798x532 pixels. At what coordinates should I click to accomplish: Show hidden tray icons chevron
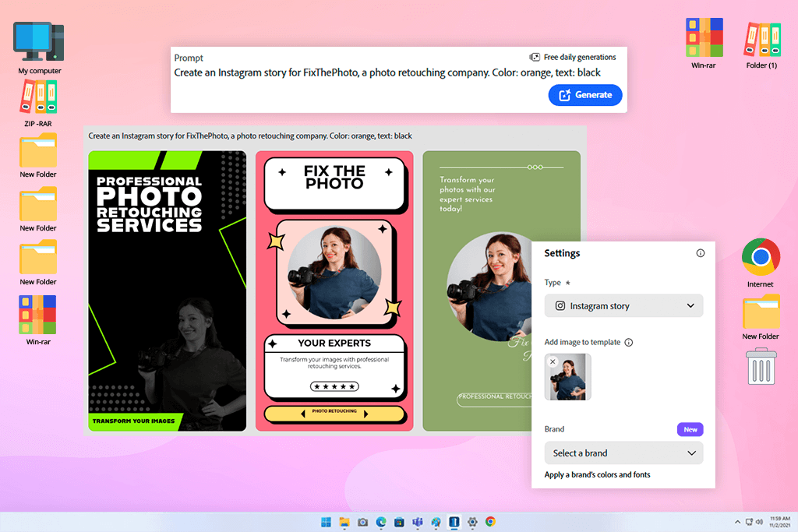737,522
